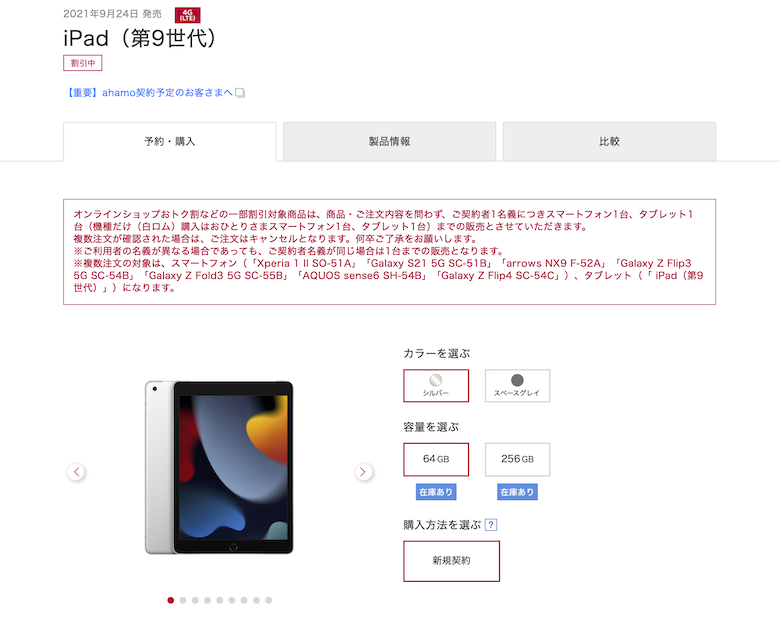Image resolution: width=780 pixels, height=618 pixels.
Task: Open the 予約・購入 tab
Action: [x=170, y=141]
